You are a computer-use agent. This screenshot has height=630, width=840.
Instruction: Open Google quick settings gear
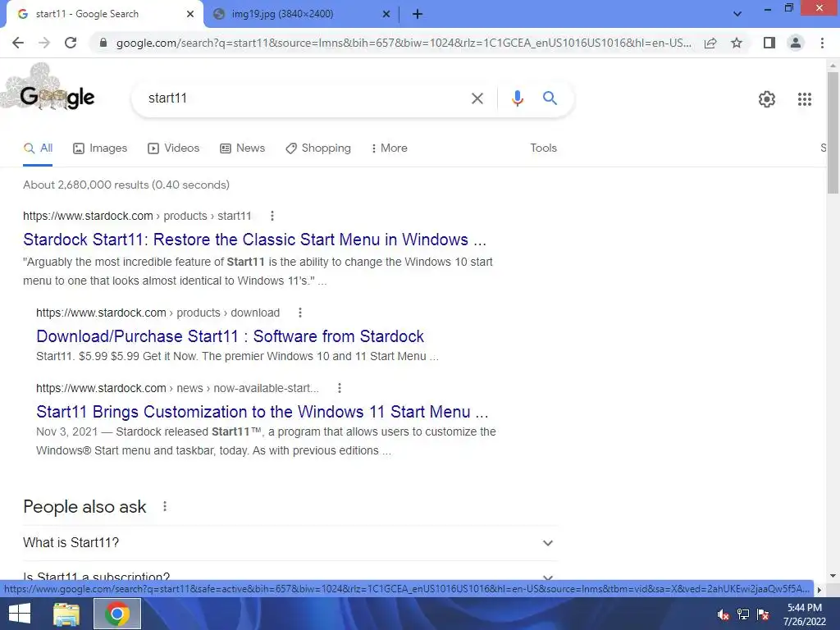pos(767,99)
